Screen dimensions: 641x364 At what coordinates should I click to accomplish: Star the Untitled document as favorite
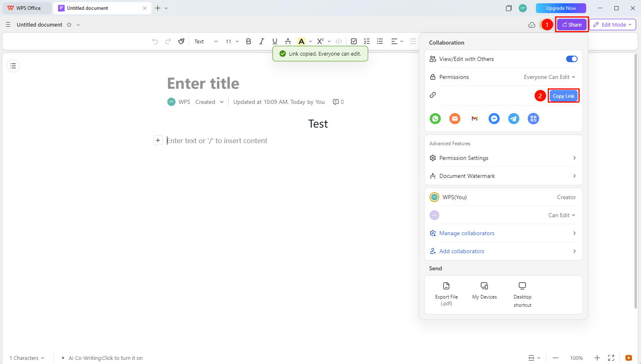[x=69, y=25]
